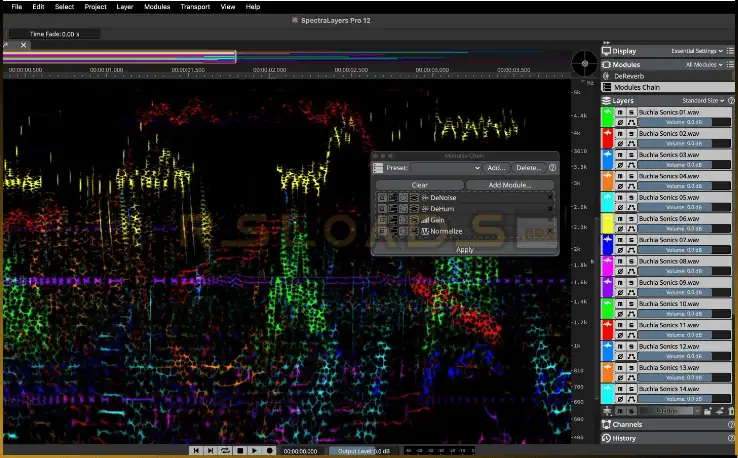738x458 pixels.
Task: Open the Essential Settings dropdown in Display panel
Action: point(698,50)
